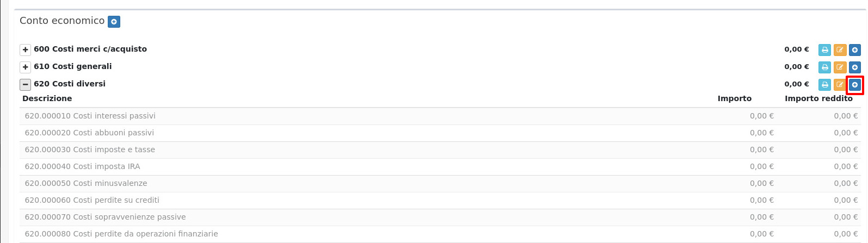Add sub-account to 610 Costi generali

coord(855,67)
